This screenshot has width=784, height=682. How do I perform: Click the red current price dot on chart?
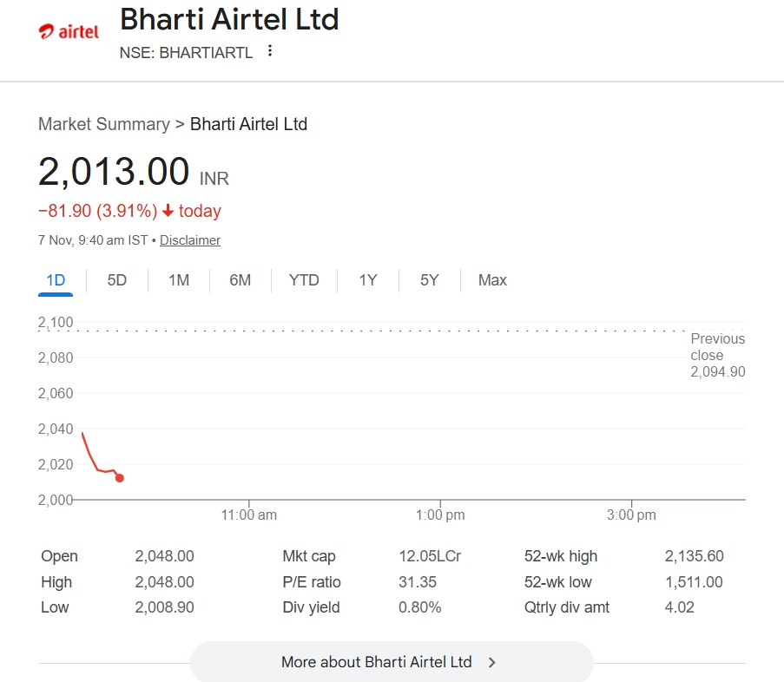tap(120, 478)
